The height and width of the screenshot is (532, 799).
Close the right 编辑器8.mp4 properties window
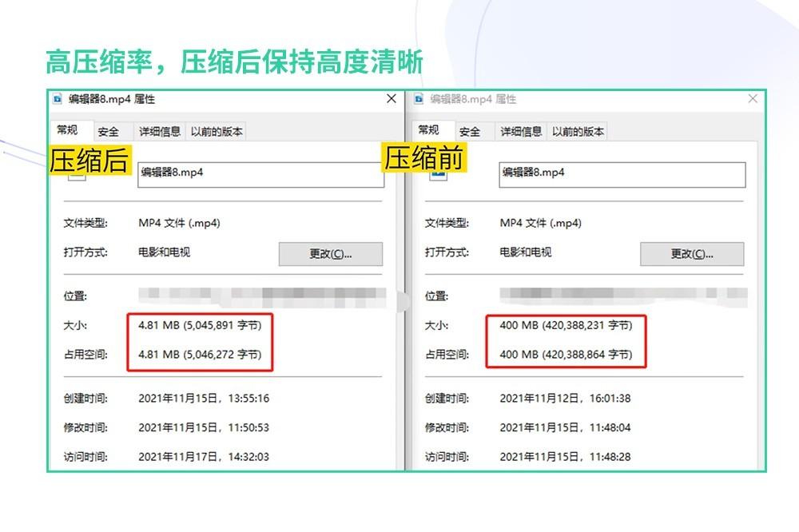[x=753, y=98]
